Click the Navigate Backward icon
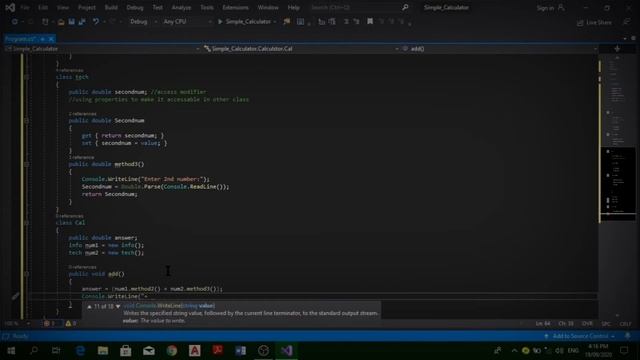 coord(15,21)
